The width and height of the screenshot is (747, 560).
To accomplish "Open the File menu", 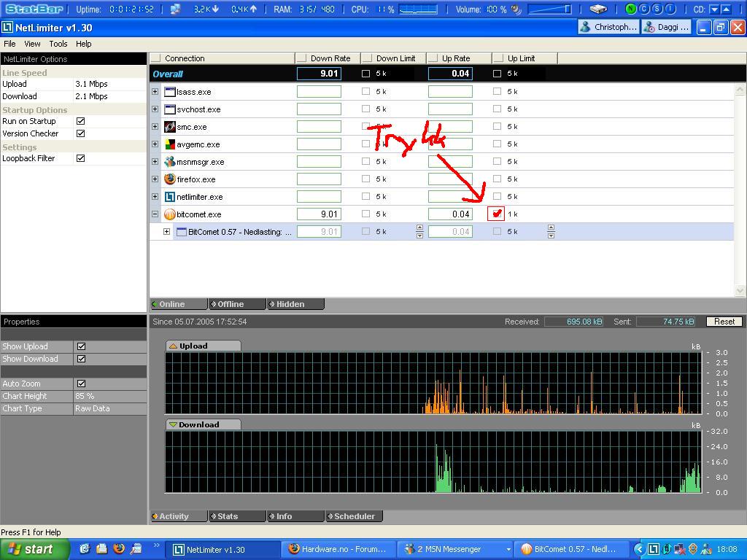I will 9,44.
